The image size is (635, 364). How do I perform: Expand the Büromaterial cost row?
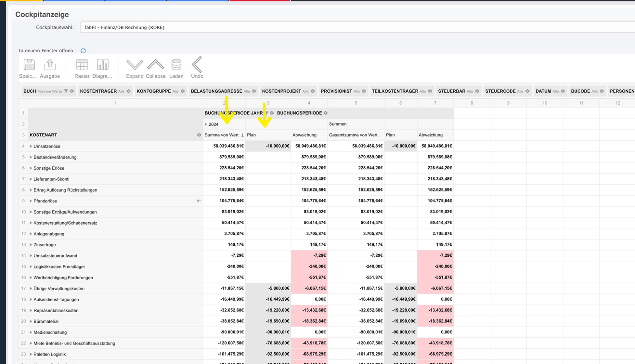click(31, 321)
